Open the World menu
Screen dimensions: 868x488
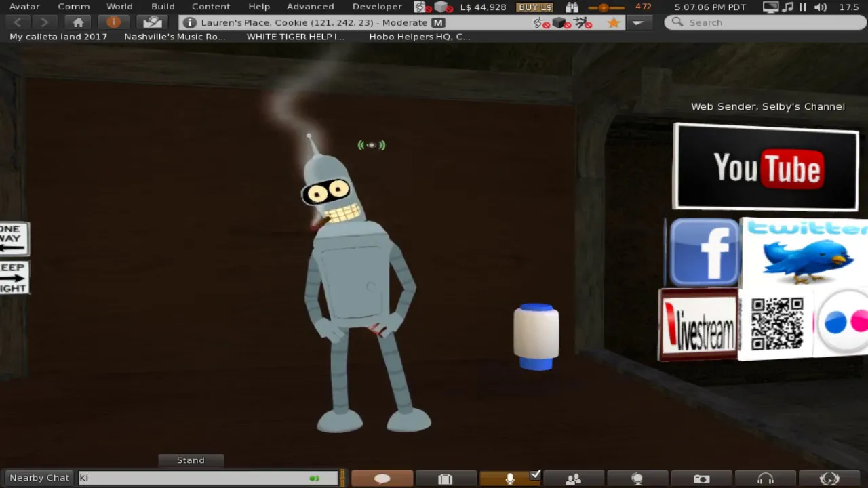[x=119, y=7]
